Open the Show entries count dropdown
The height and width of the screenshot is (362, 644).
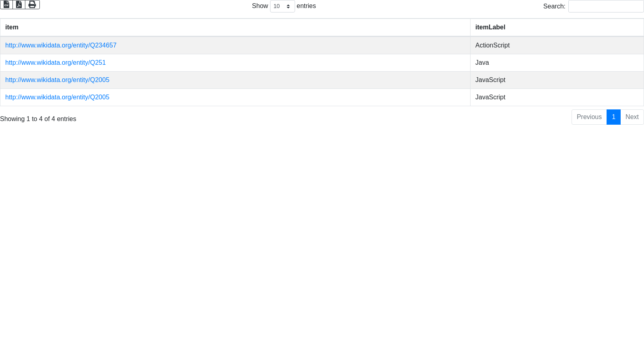click(282, 6)
